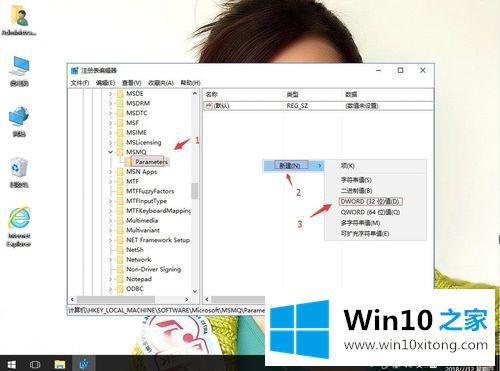
Task: Select the MSDE folder icon
Action: (120, 94)
